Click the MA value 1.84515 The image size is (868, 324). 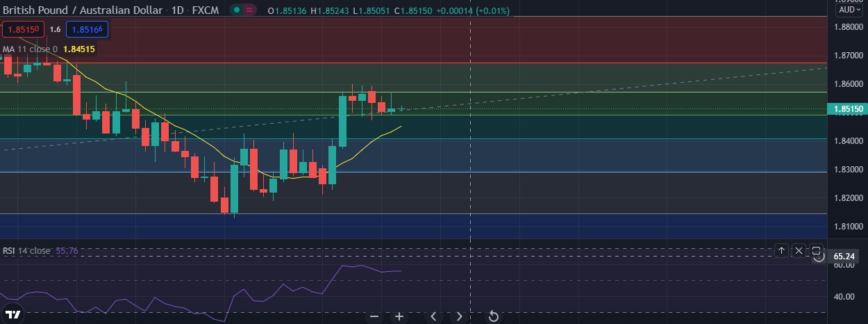(78, 49)
